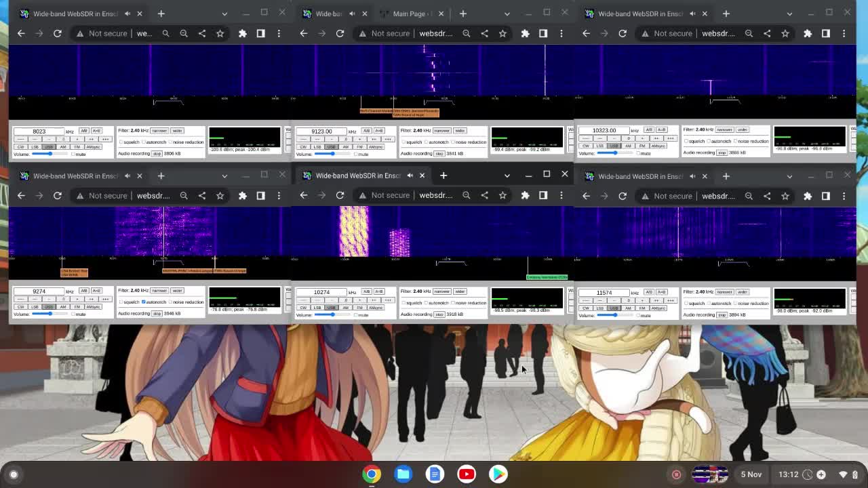Select AM mode in the 10274 kHz window
The width and height of the screenshot is (868, 488).
pyautogui.click(x=346, y=308)
